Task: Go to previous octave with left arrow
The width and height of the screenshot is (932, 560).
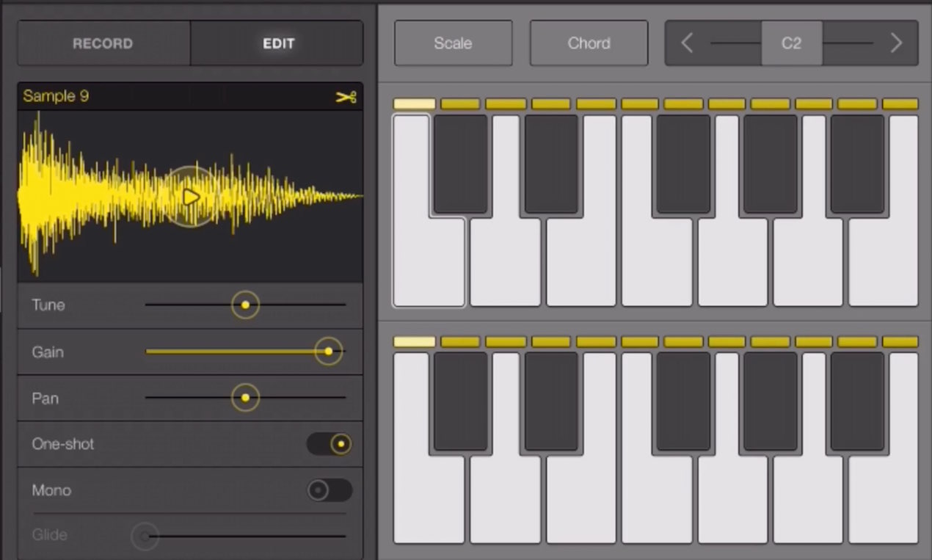Action: point(687,43)
